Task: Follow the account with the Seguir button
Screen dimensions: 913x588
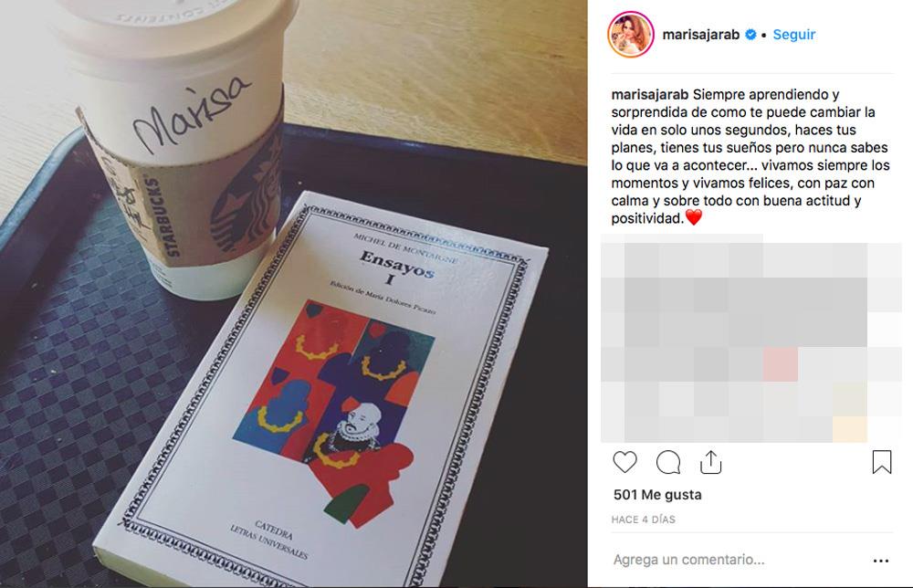Action: tap(793, 35)
